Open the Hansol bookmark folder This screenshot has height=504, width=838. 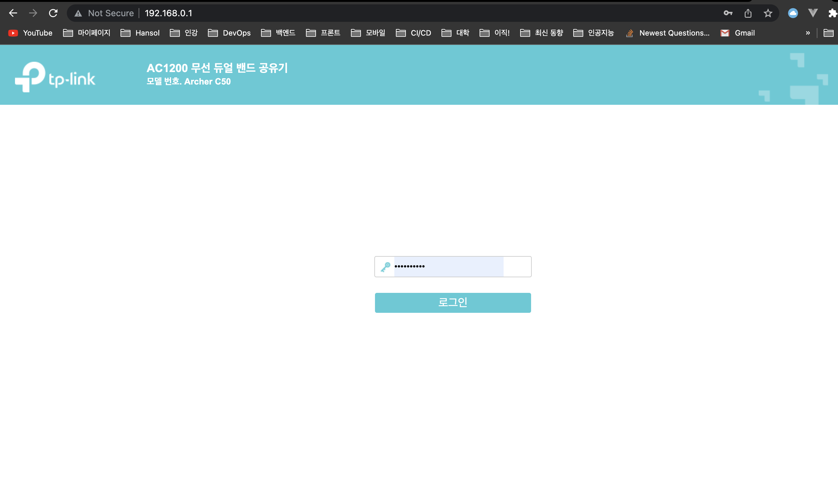(140, 33)
